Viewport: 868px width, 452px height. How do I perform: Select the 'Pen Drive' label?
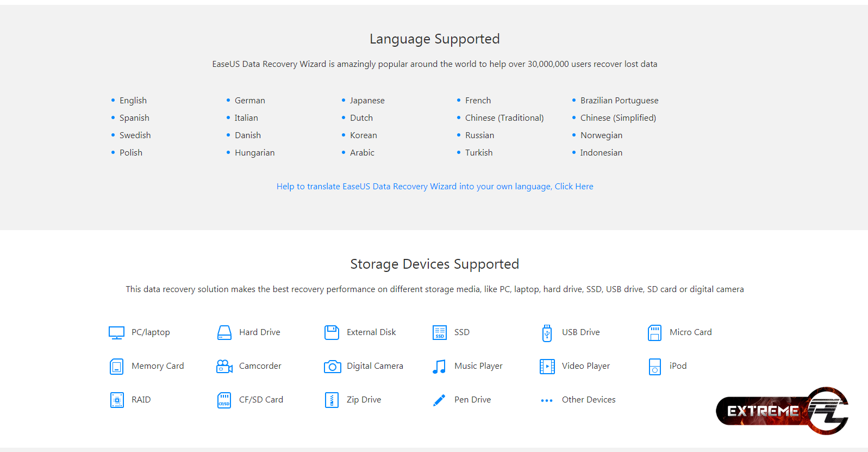[x=473, y=400]
